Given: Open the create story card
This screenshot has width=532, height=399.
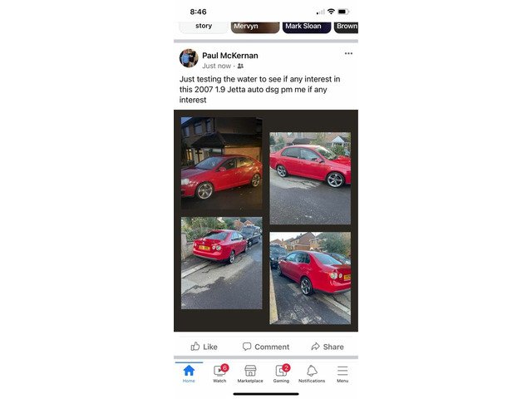Looking at the screenshot, I should (x=204, y=27).
